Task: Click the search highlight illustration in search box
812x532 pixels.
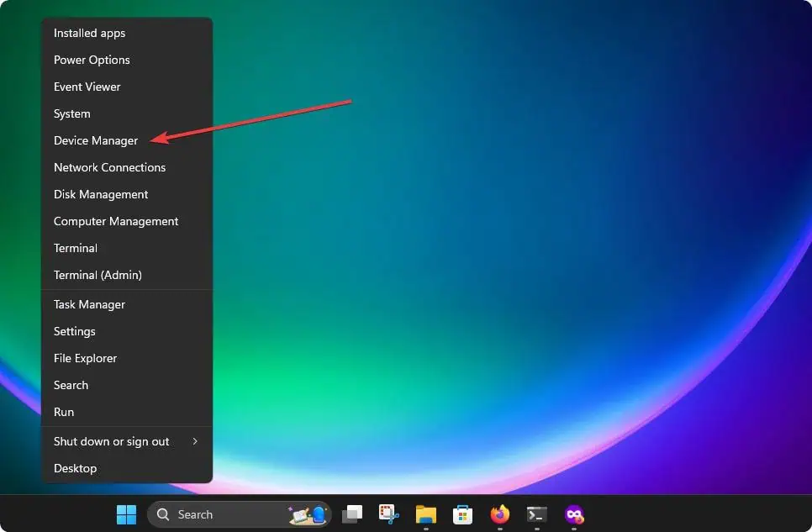Action: point(308,514)
